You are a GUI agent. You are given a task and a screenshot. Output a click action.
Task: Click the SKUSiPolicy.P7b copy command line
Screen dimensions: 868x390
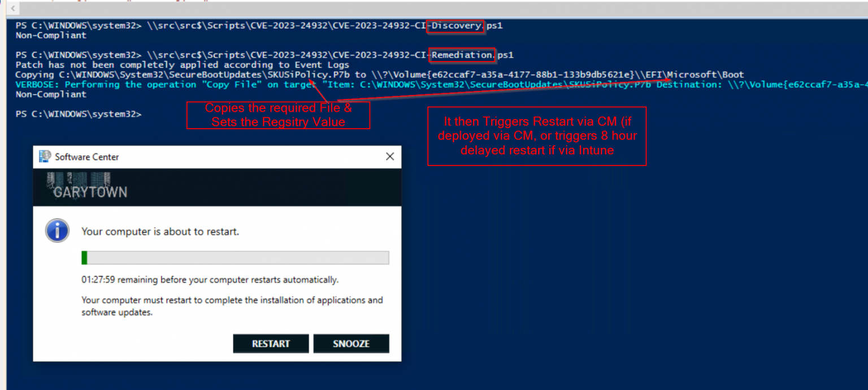click(x=226, y=74)
